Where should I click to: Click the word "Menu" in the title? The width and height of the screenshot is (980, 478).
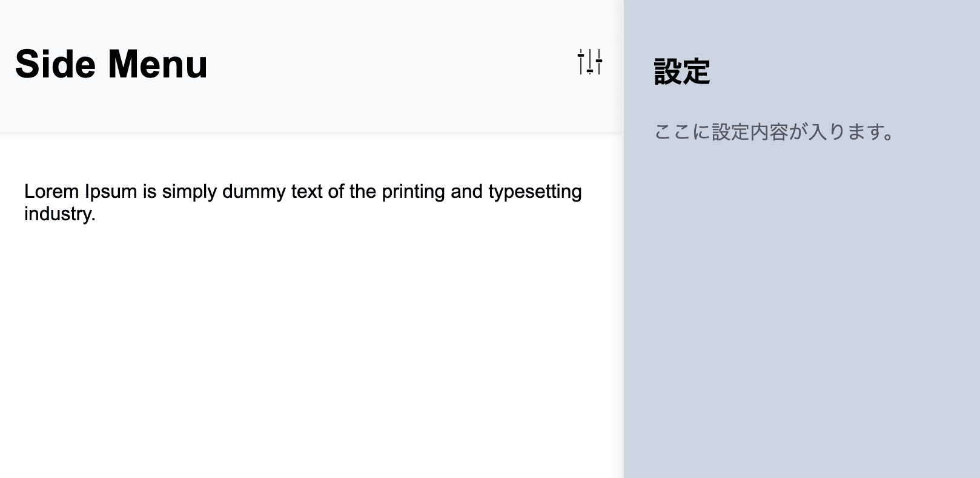(x=157, y=64)
